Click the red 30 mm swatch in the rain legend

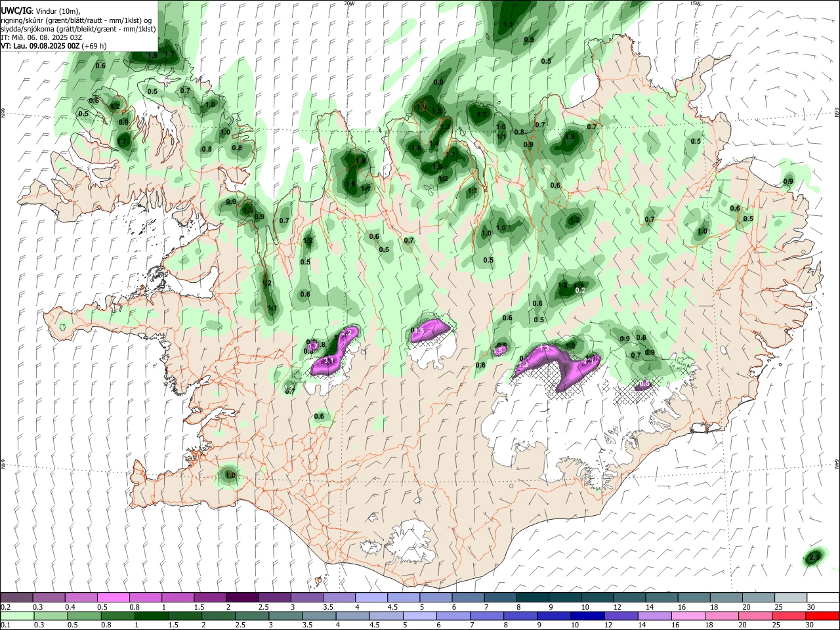822,616
